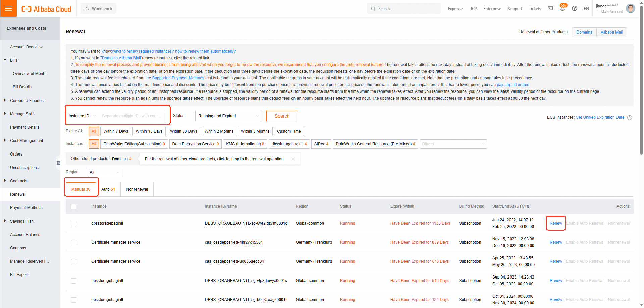
Task: Choose Custom Time expiry filter
Action: pos(289,131)
